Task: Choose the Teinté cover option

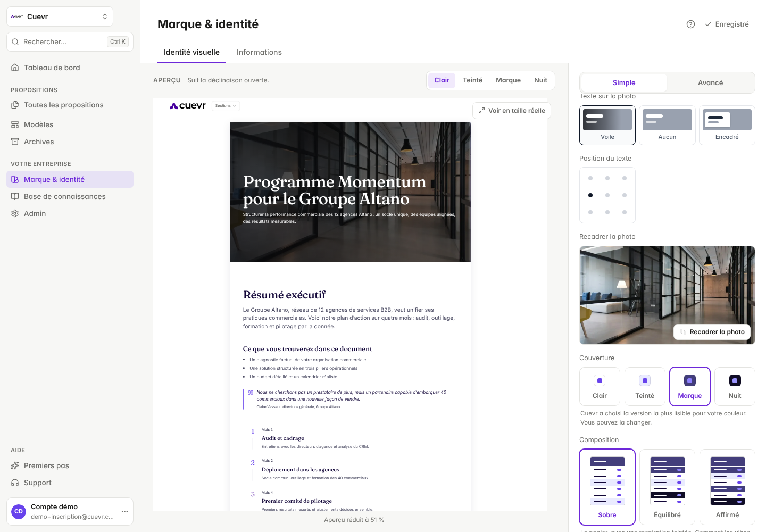Action: [645, 386]
